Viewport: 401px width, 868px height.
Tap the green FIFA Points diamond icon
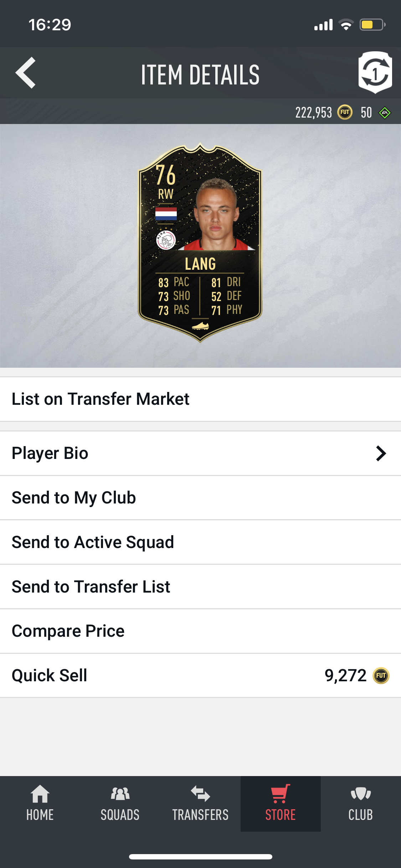(385, 113)
